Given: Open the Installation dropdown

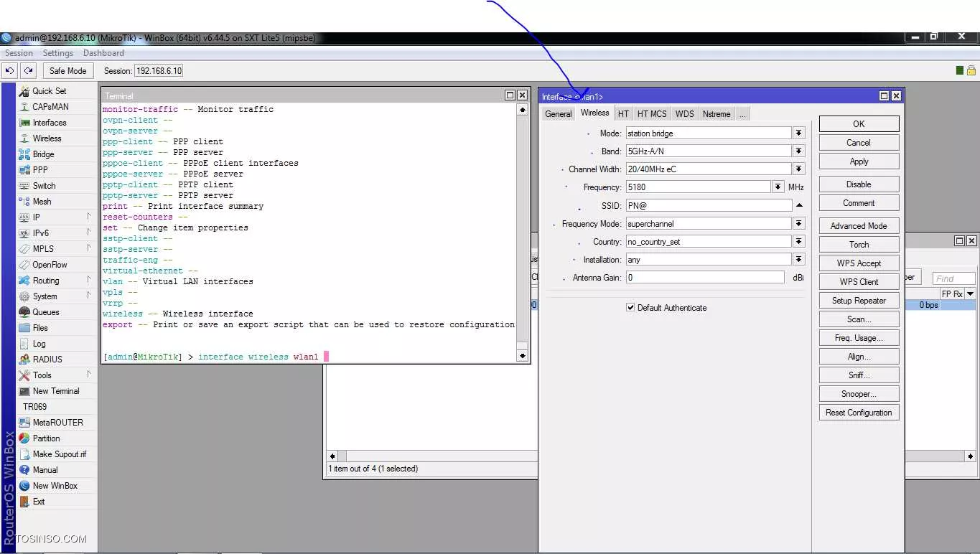Looking at the screenshot, I should coord(798,260).
